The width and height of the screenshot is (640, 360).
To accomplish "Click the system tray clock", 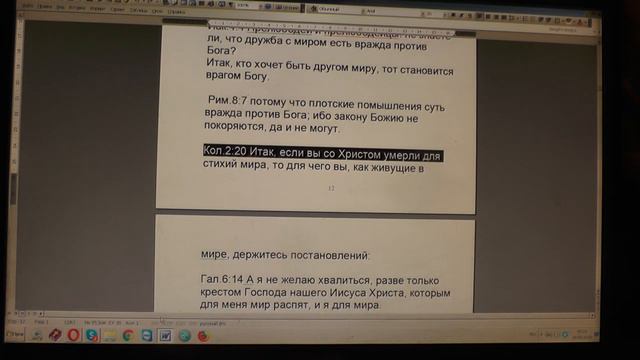I will click(582, 333).
